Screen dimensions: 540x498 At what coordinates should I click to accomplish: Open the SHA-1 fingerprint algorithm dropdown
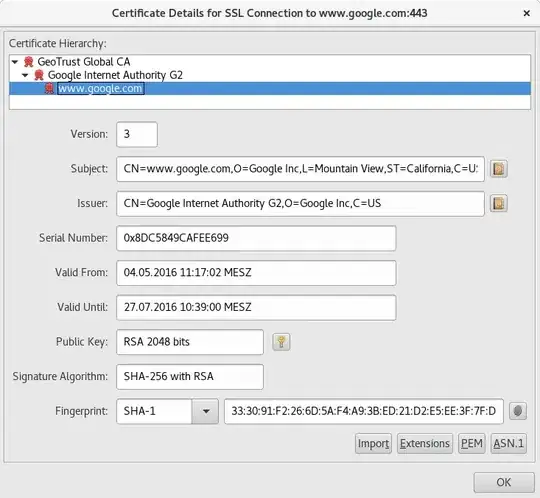coord(205,411)
